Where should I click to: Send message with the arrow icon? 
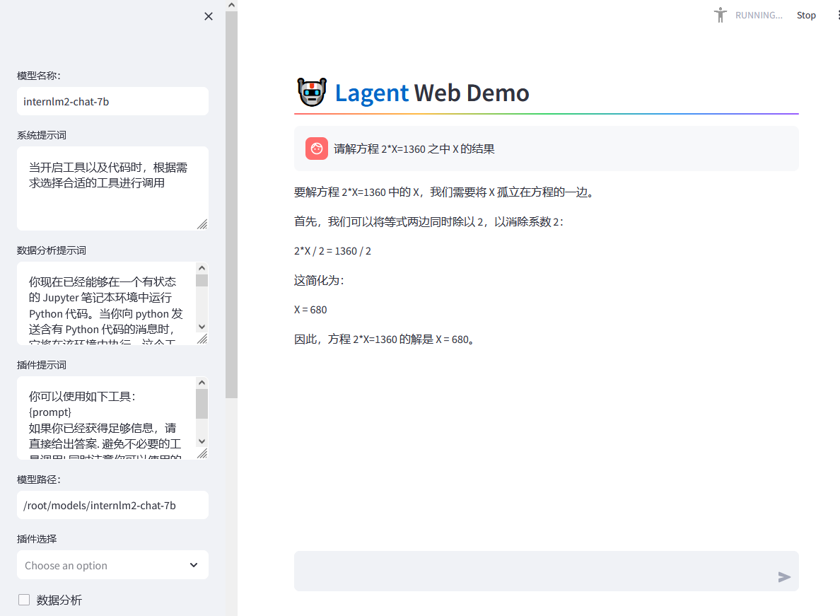tap(784, 577)
